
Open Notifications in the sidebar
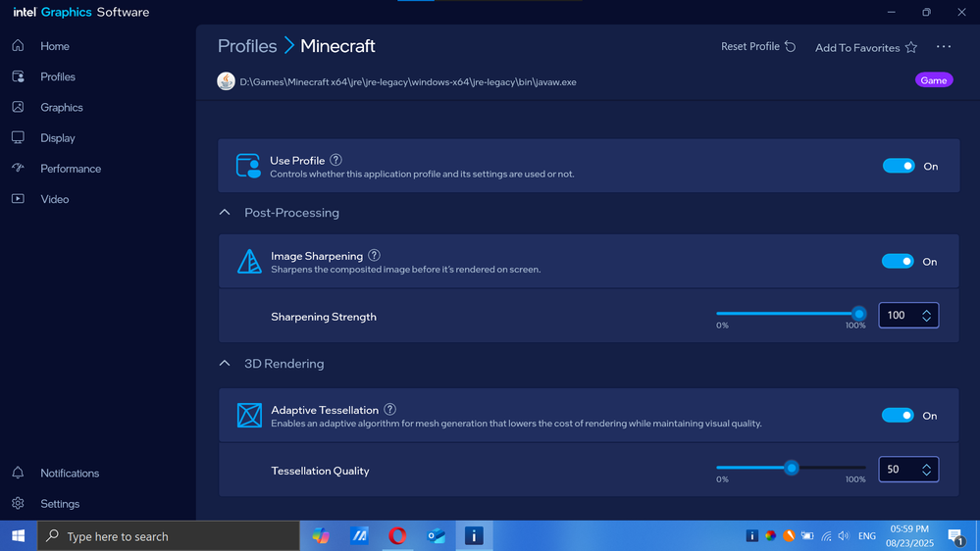point(70,474)
